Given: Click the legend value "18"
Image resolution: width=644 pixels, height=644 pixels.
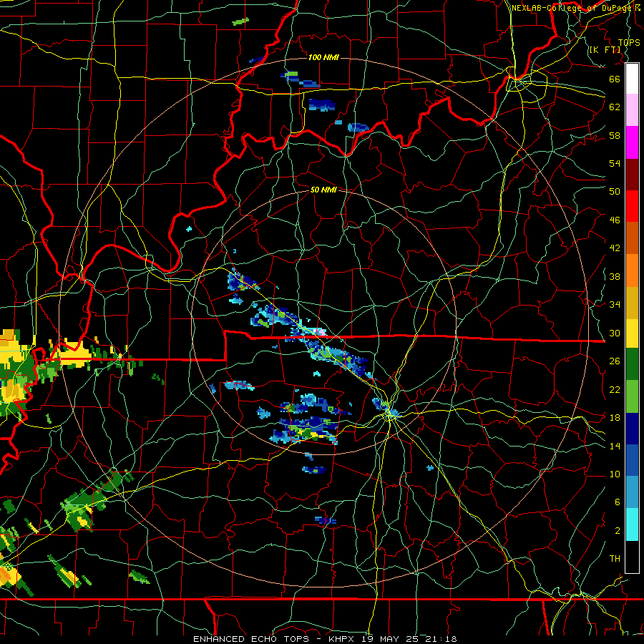Looking at the screenshot, I should click(615, 418).
